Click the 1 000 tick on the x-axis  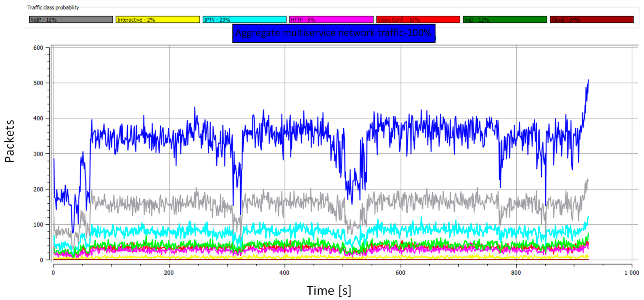pos(631,273)
